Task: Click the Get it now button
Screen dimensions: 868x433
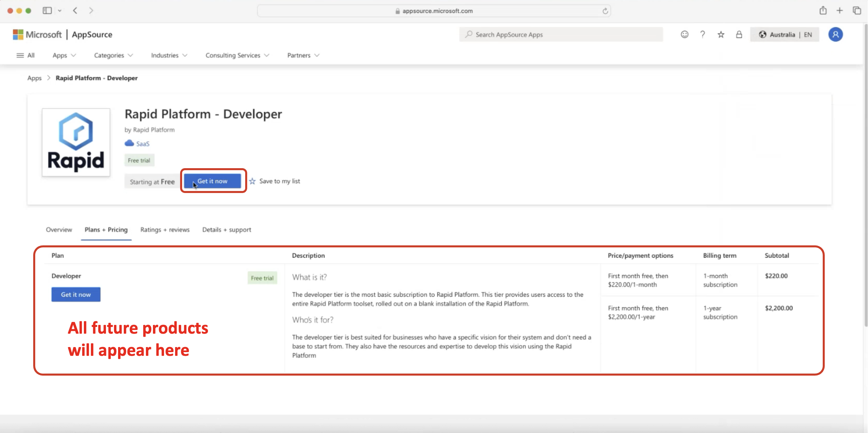Action: tap(213, 181)
